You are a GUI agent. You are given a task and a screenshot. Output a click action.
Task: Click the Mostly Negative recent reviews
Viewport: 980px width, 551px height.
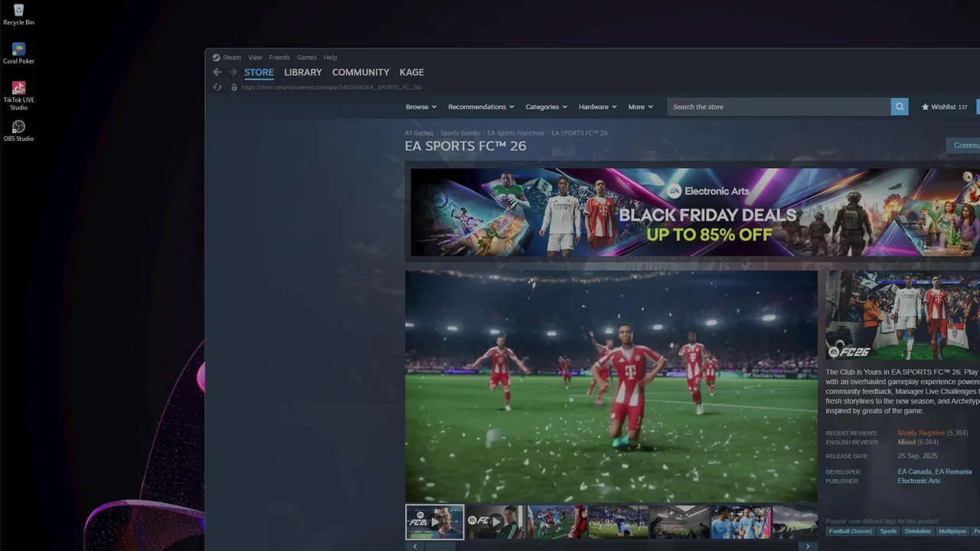(x=921, y=433)
